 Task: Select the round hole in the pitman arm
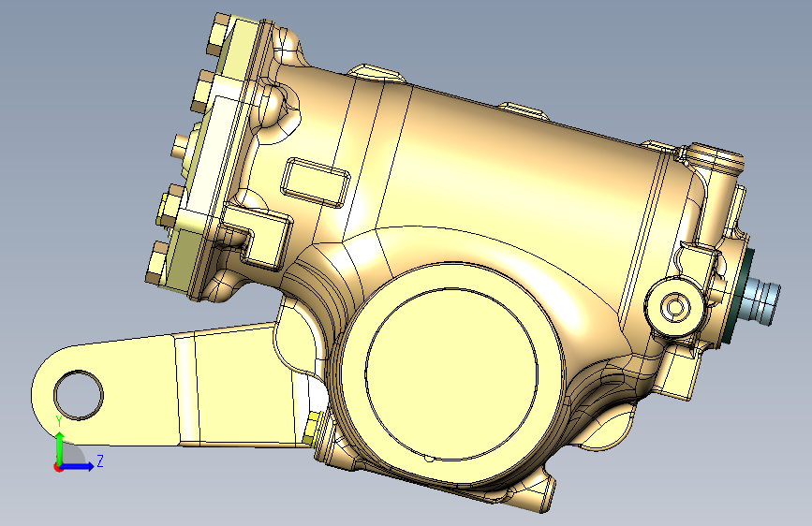(79, 395)
